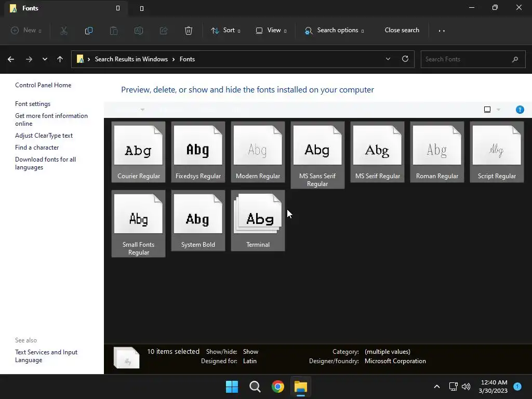Open the New item menu
Viewport: 532px width, 399px height.
pyautogui.click(x=26, y=30)
